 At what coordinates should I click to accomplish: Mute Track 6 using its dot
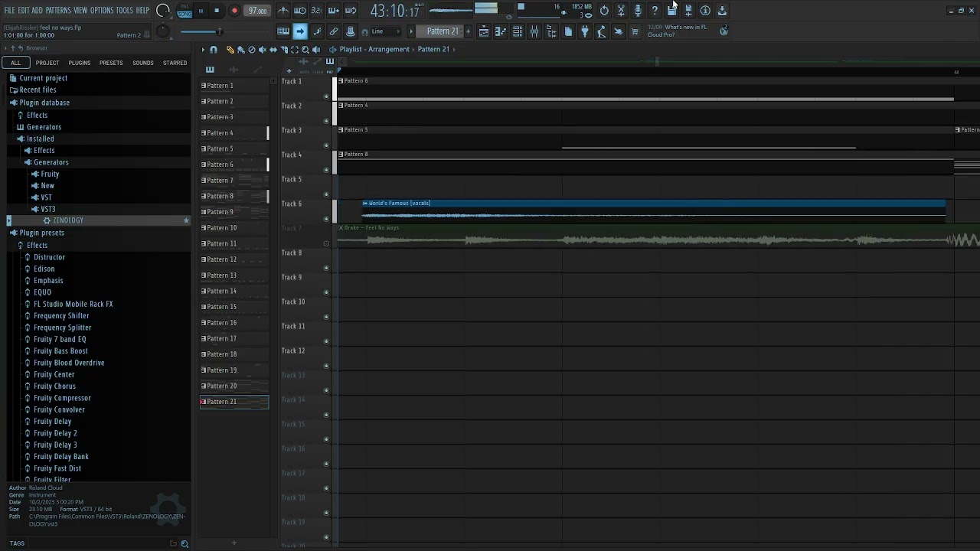(327, 219)
